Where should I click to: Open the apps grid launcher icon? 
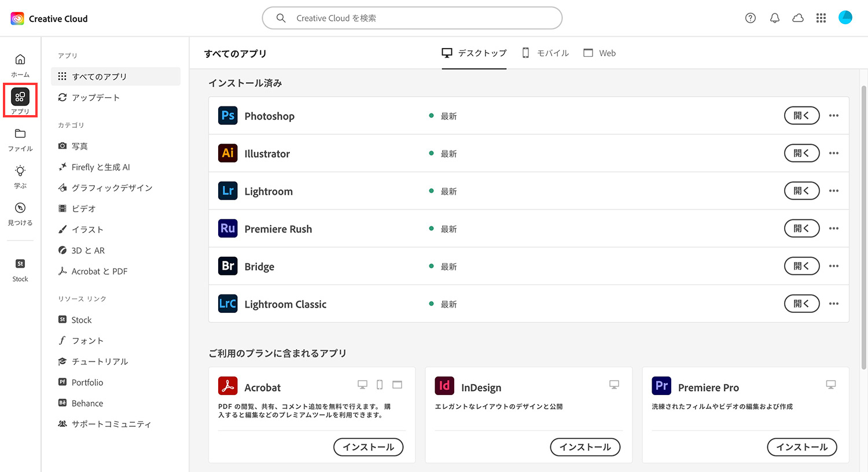click(821, 18)
